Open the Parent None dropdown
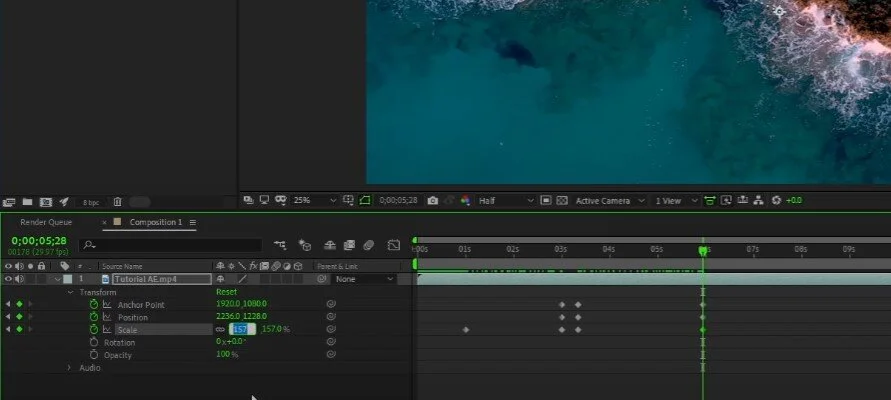The image size is (891, 400). [x=364, y=279]
